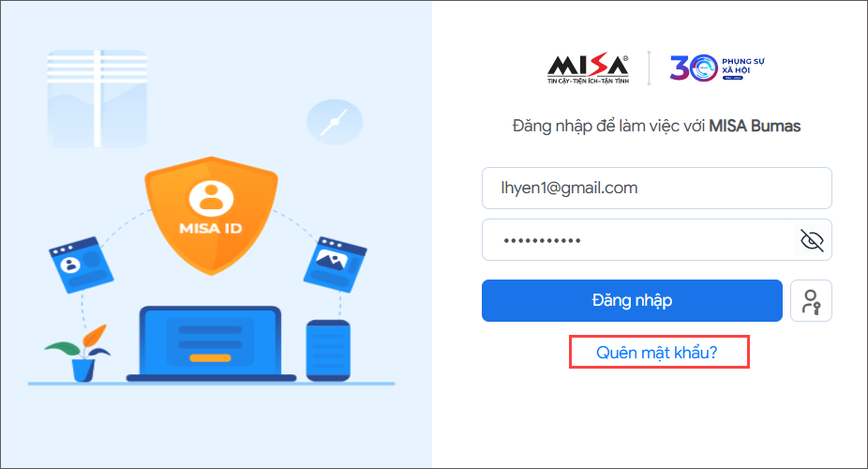Click the 30-year anniversary logo
The image size is (868, 469).
(x=717, y=68)
